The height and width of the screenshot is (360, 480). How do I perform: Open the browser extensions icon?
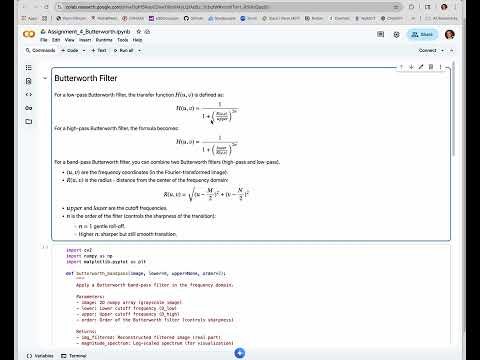point(411,7)
